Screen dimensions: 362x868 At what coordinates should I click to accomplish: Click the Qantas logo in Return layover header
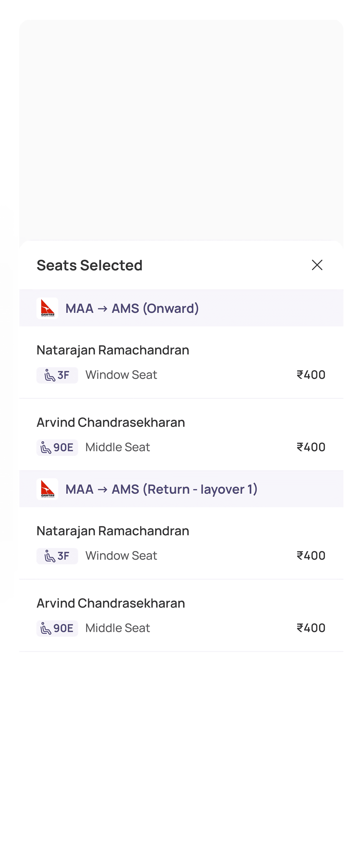point(47,489)
